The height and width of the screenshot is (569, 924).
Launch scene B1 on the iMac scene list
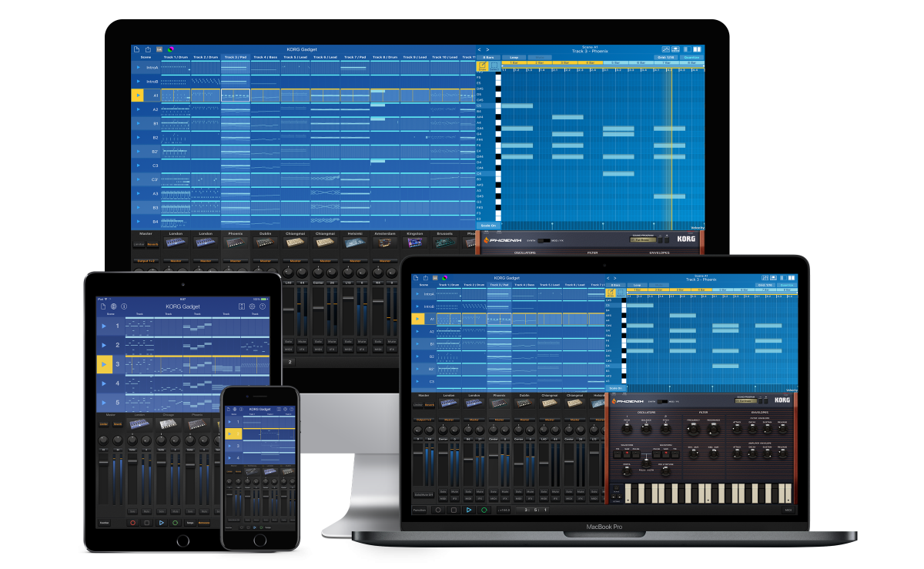click(138, 123)
